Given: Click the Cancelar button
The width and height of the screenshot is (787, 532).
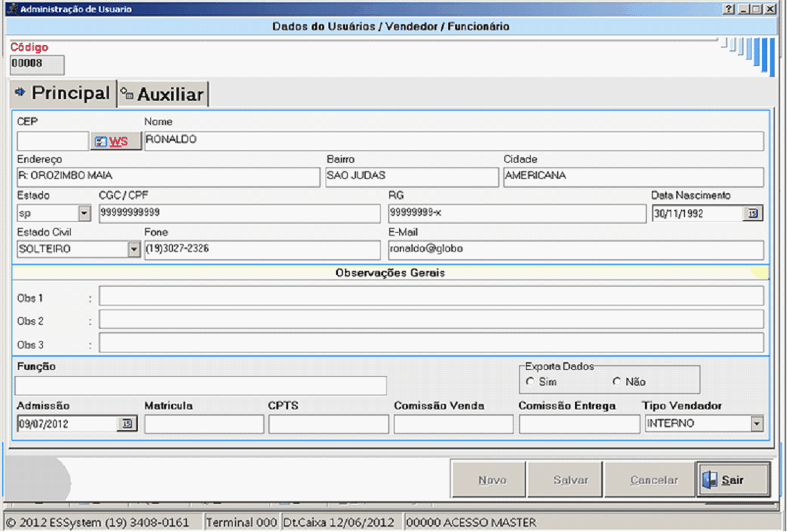Looking at the screenshot, I should pos(653,480).
